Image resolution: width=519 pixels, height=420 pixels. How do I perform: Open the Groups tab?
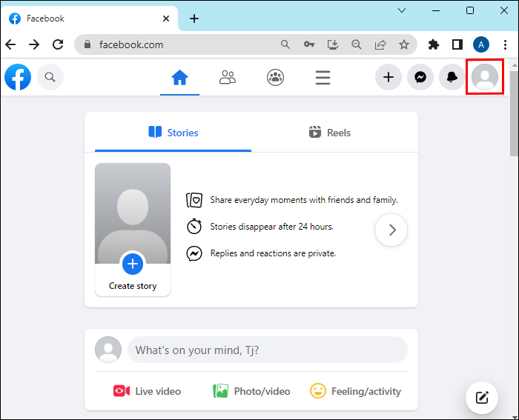click(275, 78)
